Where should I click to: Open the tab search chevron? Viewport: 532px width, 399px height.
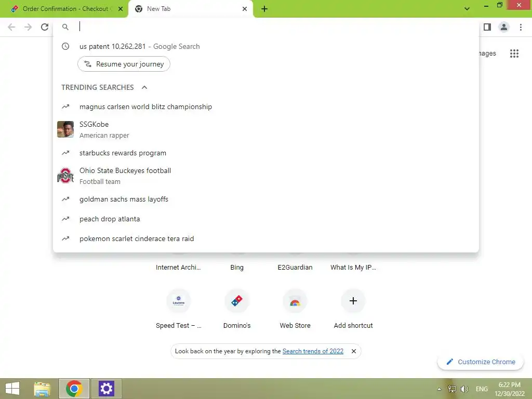[467, 9]
